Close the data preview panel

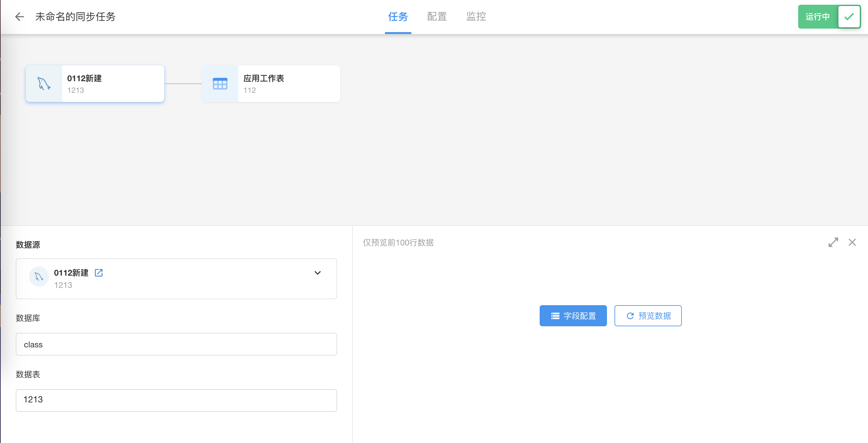click(852, 242)
